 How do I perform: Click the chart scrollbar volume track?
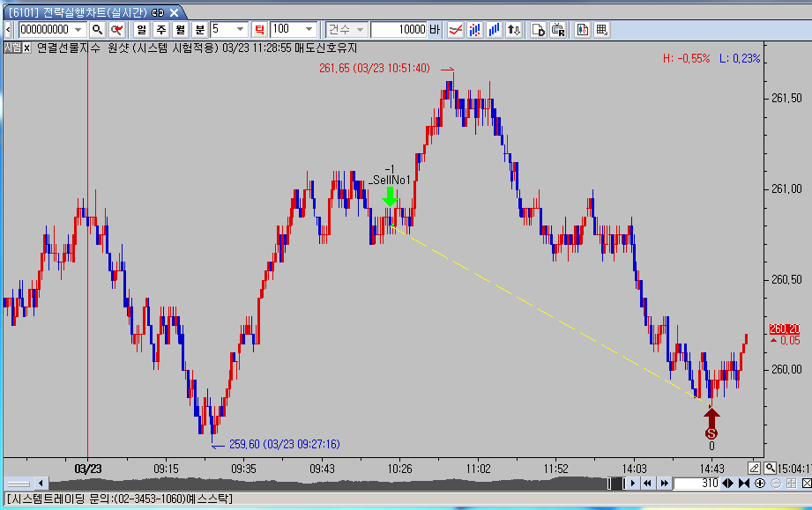pos(326,484)
